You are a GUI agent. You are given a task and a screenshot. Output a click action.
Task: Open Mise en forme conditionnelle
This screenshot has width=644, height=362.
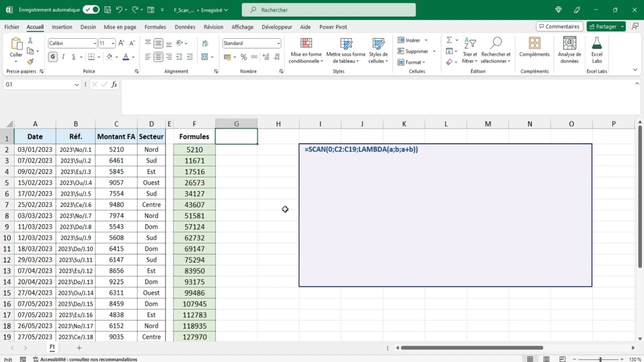306,51
